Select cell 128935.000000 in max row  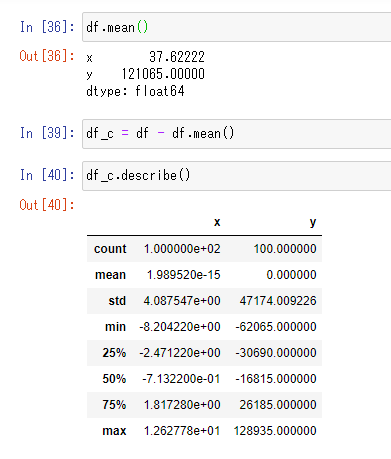click(x=275, y=431)
